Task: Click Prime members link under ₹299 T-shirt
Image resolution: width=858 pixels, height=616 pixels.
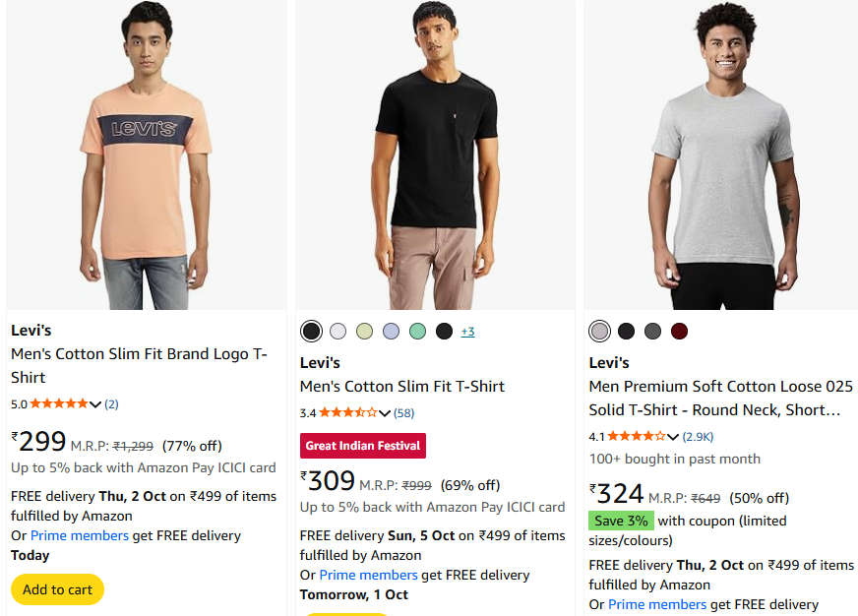Action: click(80, 536)
